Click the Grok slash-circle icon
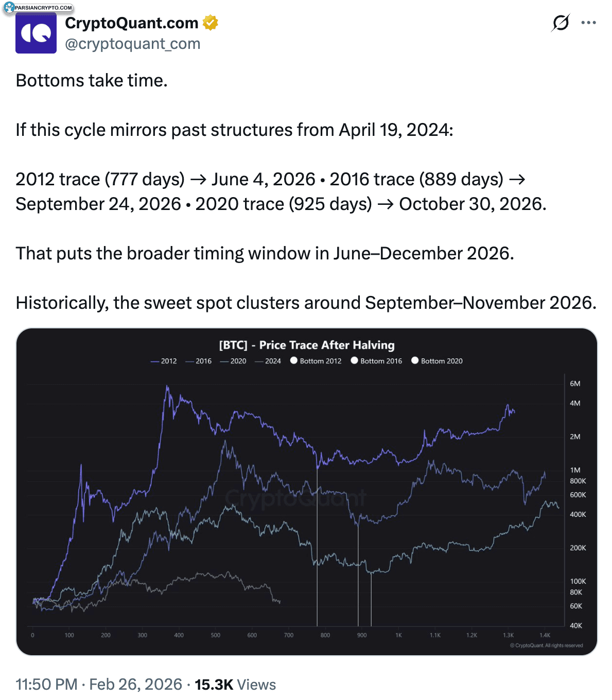Viewport: 612px width, 700px height. click(x=561, y=23)
